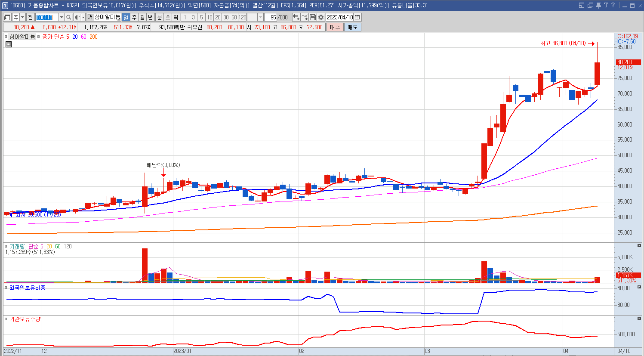Viewport: 644px width, 356px height.
Task: Click the red 1,157K volume axis marker
Action: click(x=628, y=275)
